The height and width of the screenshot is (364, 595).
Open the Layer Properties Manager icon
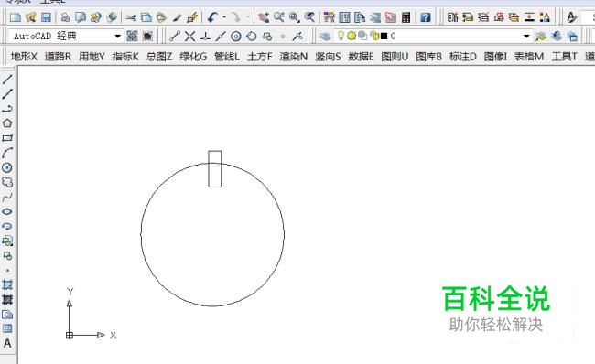pyautogui.click(x=325, y=36)
